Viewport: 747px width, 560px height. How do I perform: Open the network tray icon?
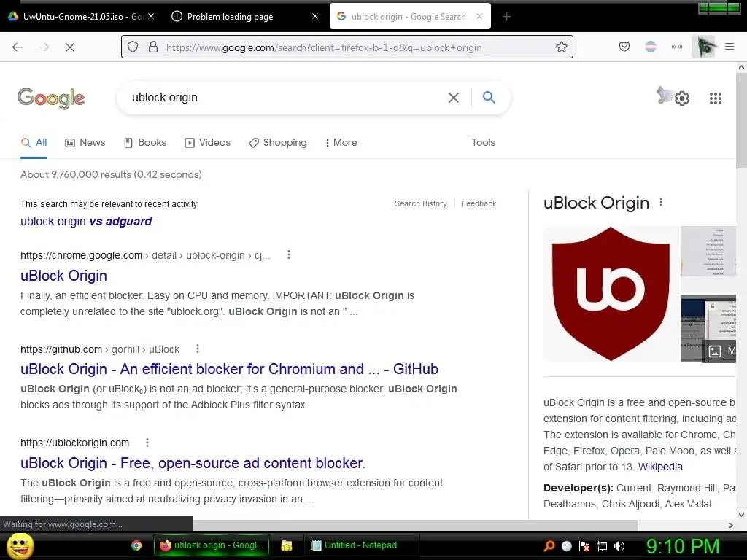[x=602, y=546]
